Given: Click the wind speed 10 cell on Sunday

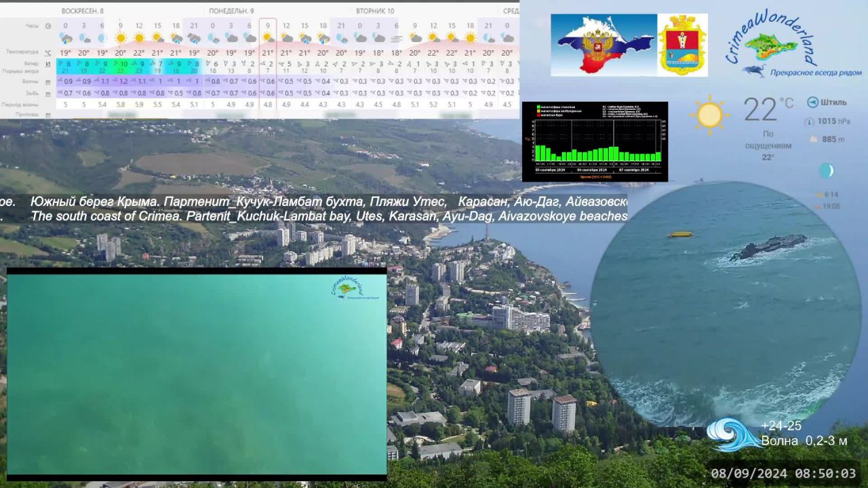Looking at the screenshot, I should coord(123,64).
